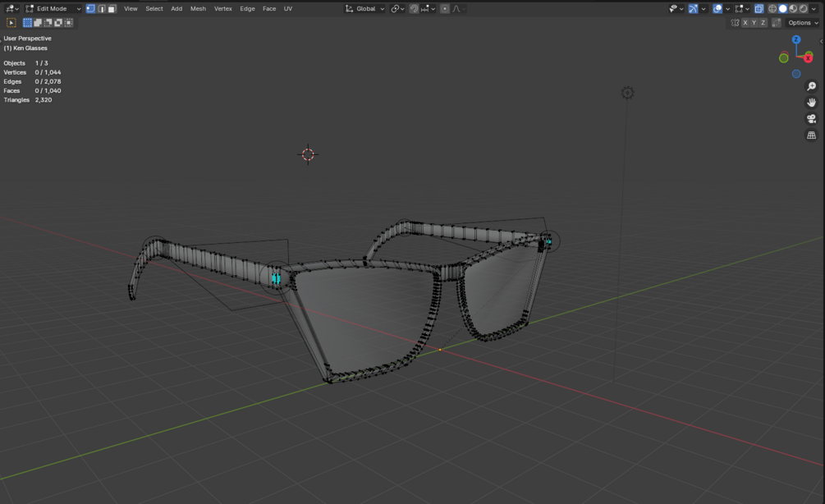825x504 pixels.
Task: Open the Face menu
Action: (x=269, y=8)
